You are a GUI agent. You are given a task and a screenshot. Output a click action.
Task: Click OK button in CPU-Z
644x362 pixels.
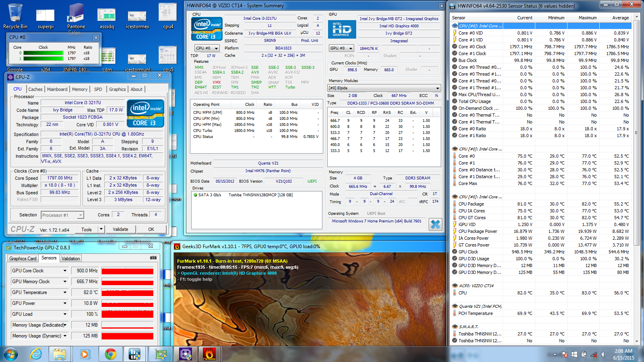click(x=151, y=229)
